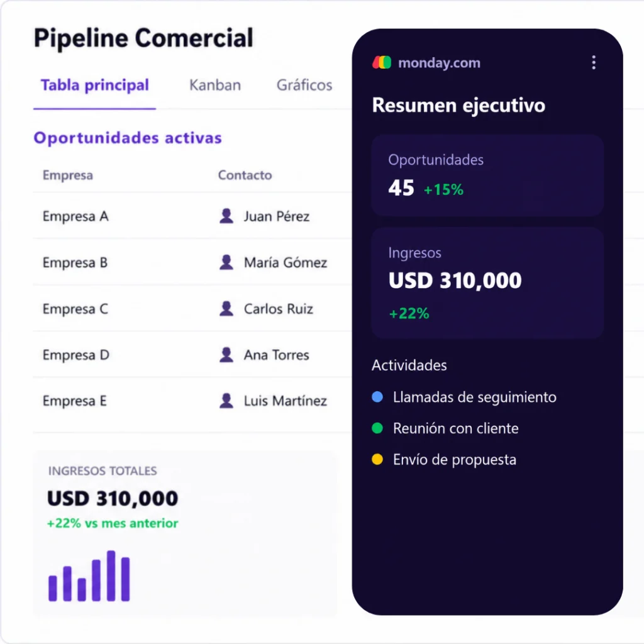Click Ana Torres's contact avatar icon

tap(226, 355)
